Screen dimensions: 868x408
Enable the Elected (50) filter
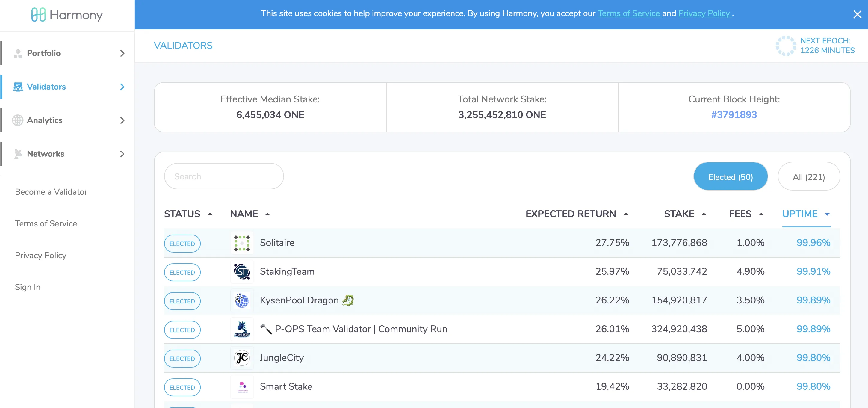point(731,176)
